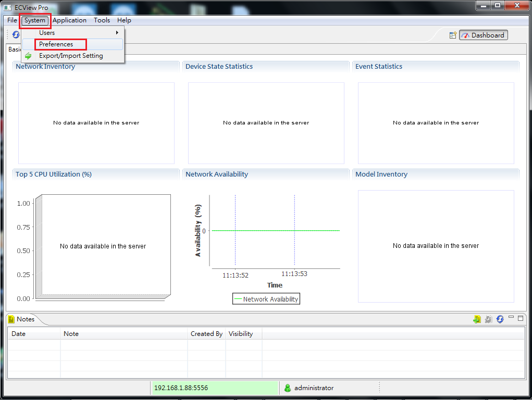532x400 pixels.
Task: Minimize the Notes panel view
Action: [x=511, y=318]
